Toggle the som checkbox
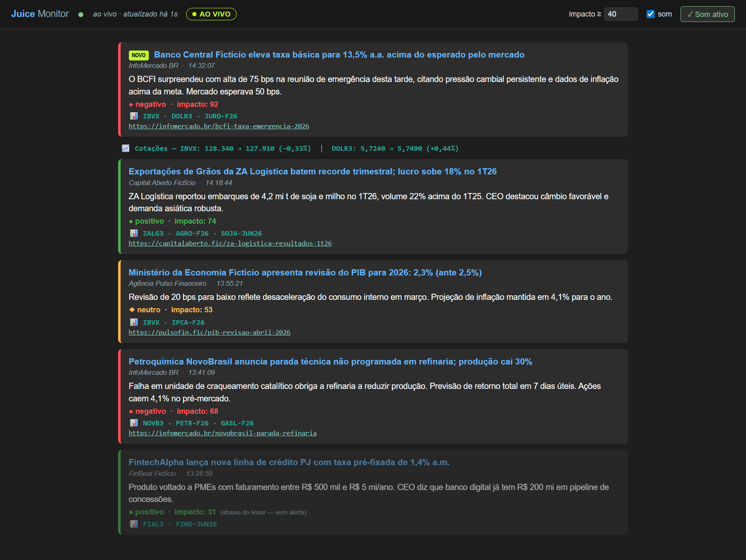746x560 pixels. pyautogui.click(x=651, y=14)
